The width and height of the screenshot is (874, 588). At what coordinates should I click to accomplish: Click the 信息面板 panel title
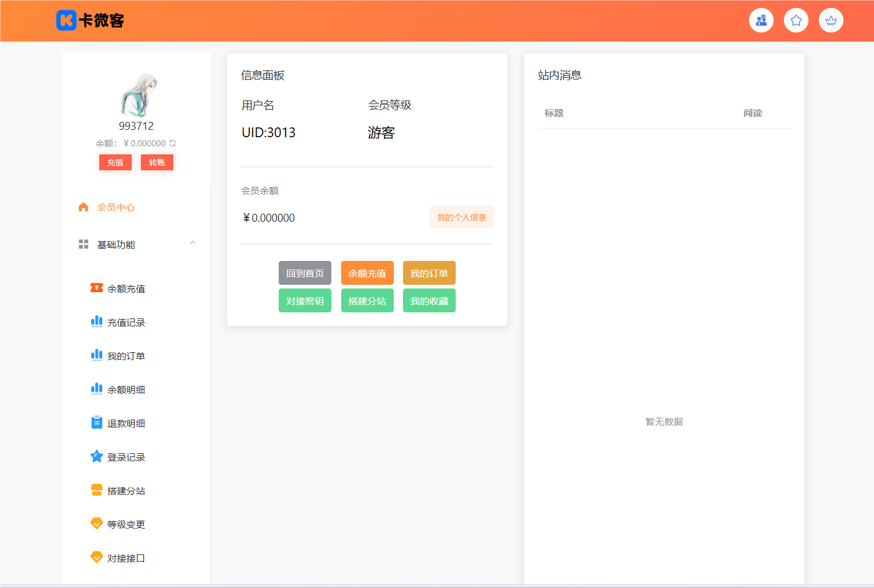[263, 75]
